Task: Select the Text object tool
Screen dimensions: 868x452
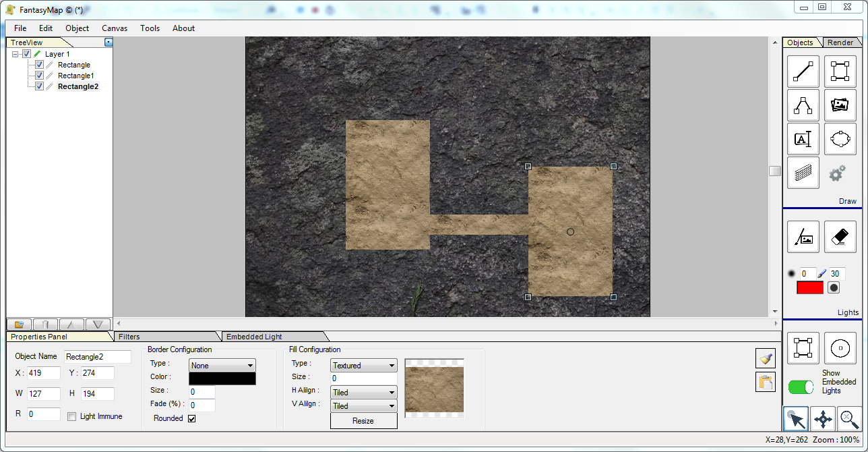Action: pos(803,139)
